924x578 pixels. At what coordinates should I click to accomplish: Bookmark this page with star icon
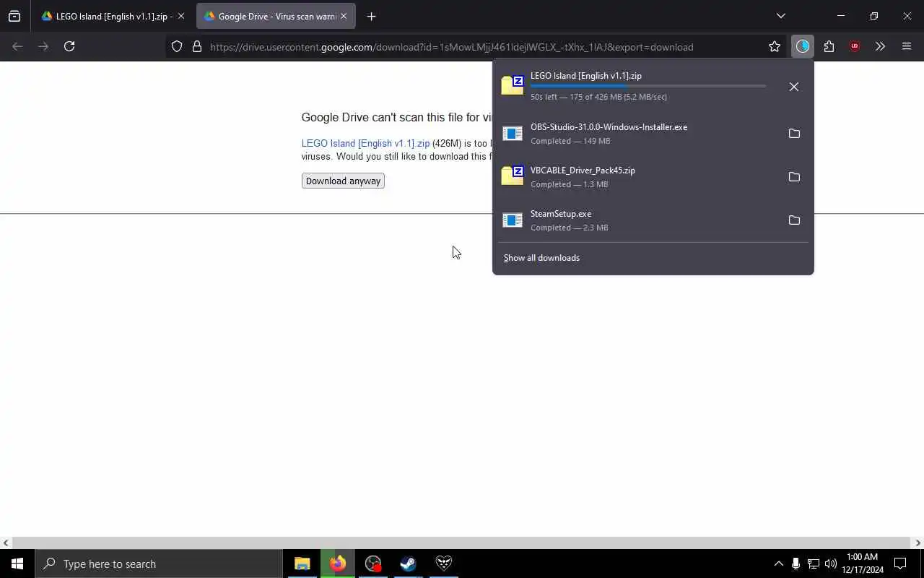tap(775, 47)
